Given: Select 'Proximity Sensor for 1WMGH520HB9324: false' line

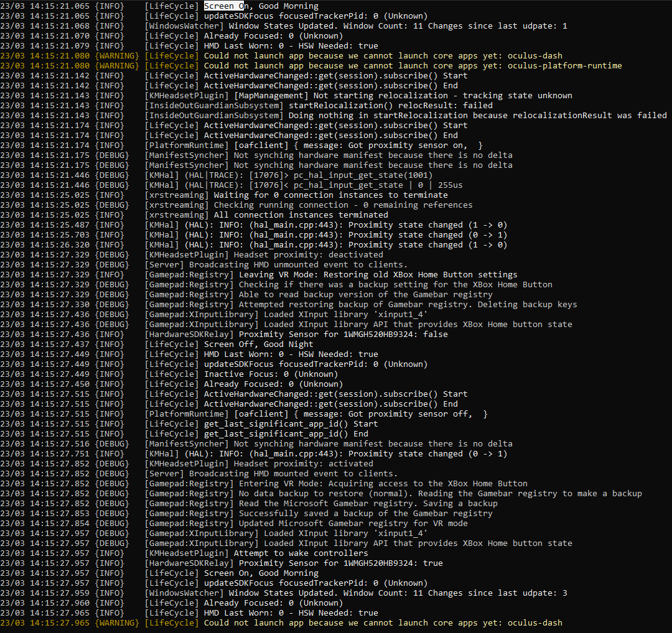Looking at the screenshot, I should tap(224, 334).
